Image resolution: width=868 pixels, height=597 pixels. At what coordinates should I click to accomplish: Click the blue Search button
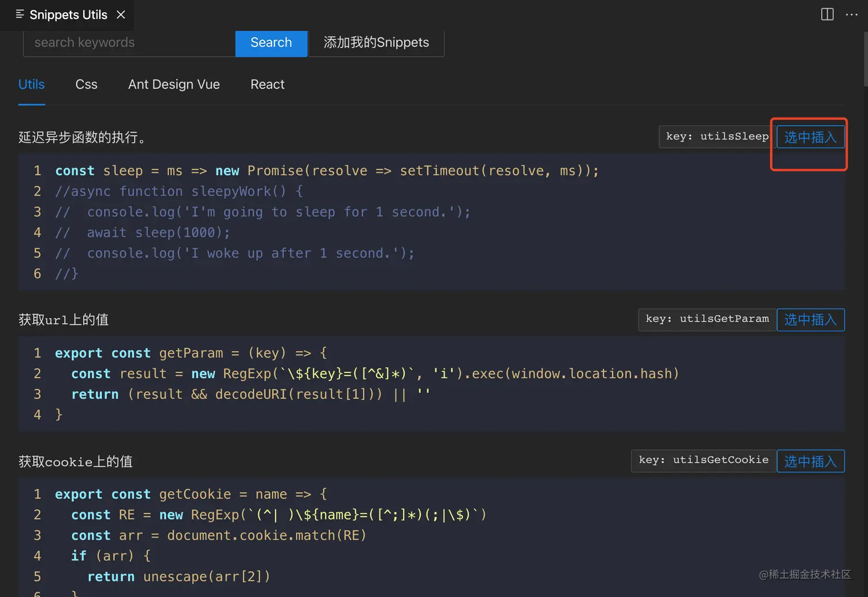coord(271,43)
